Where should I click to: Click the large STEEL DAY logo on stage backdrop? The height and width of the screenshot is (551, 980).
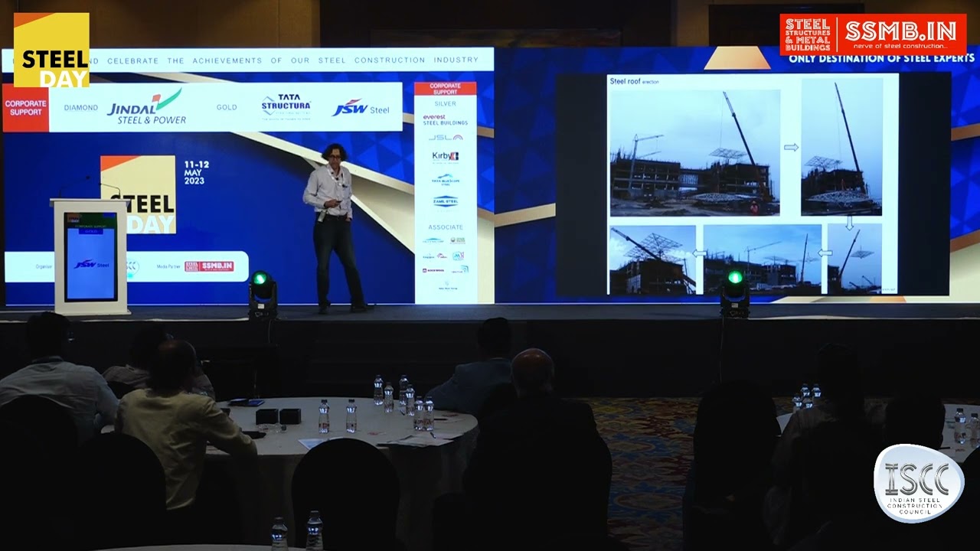(139, 195)
